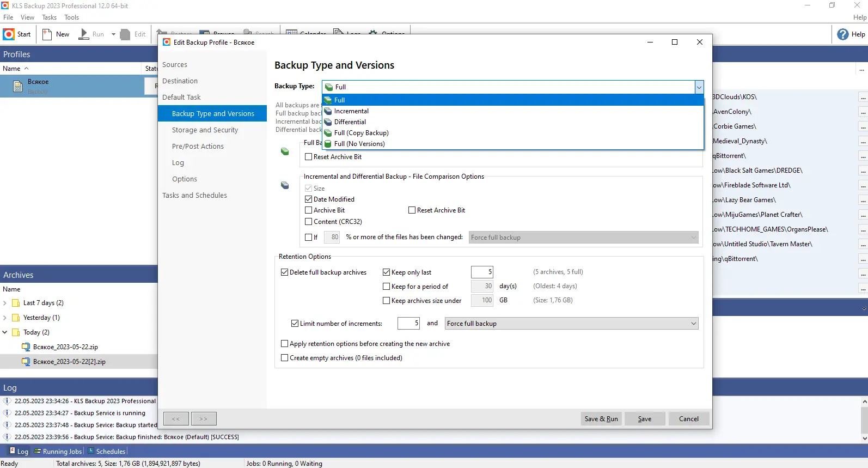Toggle Delete full backup archives checkbox
This screenshot has width=868, height=468.
(284, 272)
